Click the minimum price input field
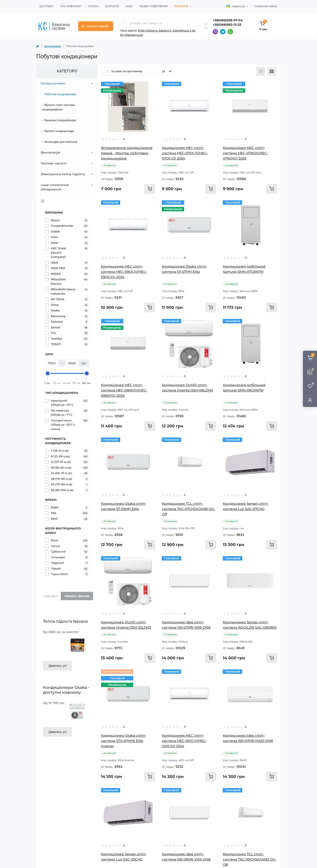 tap(52, 363)
